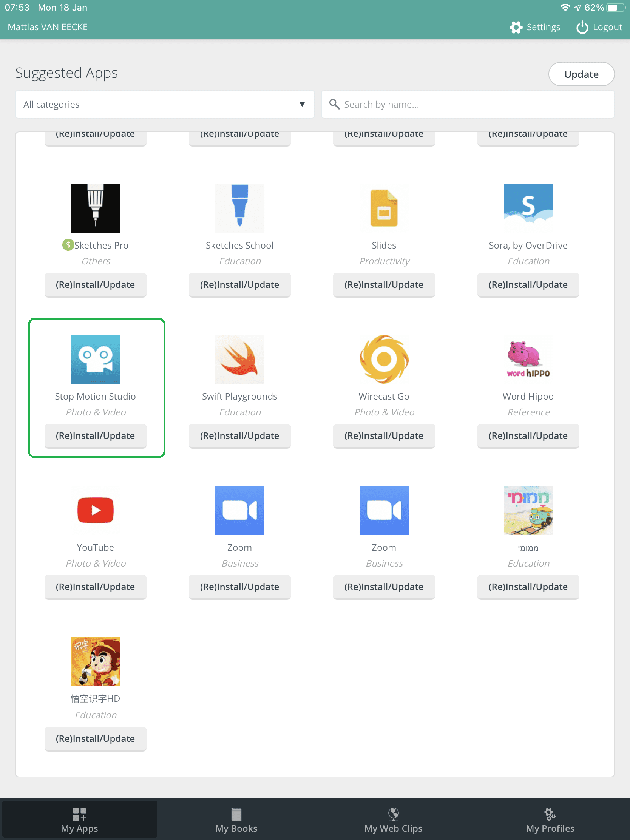
Task: Click the Sora by OverDrive app icon
Action: [528, 208]
